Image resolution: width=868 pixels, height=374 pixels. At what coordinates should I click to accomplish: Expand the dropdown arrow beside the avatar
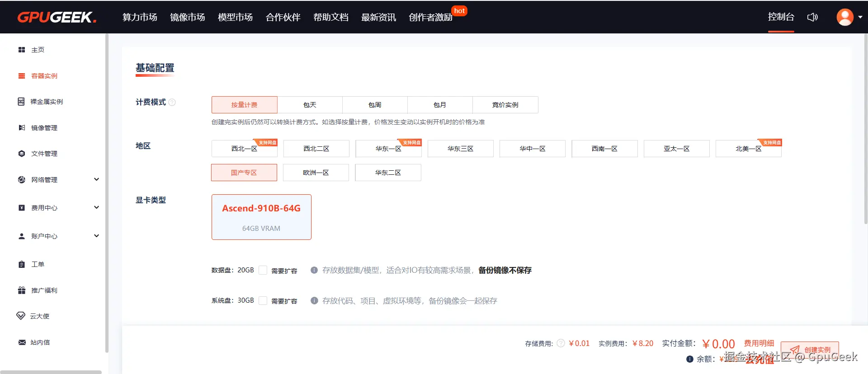pos(860,17)
